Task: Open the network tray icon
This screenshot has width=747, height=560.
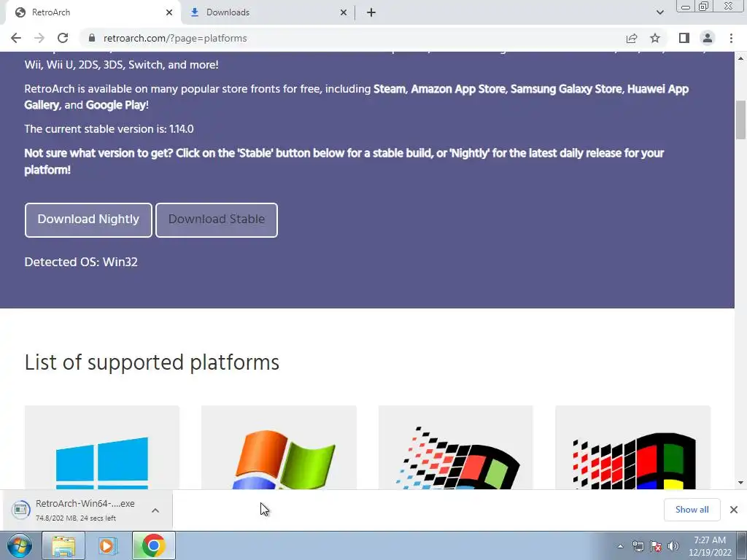Action: (x=638, y=546)
